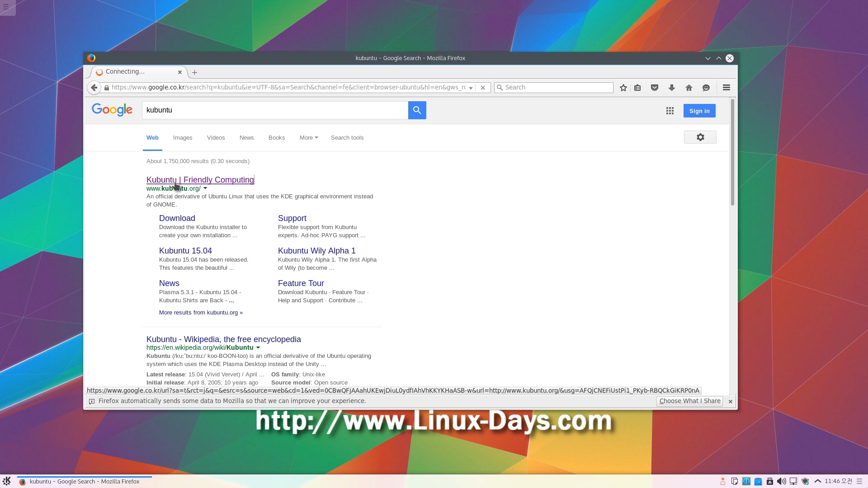Switch to Books results

(x=277, y=138)
